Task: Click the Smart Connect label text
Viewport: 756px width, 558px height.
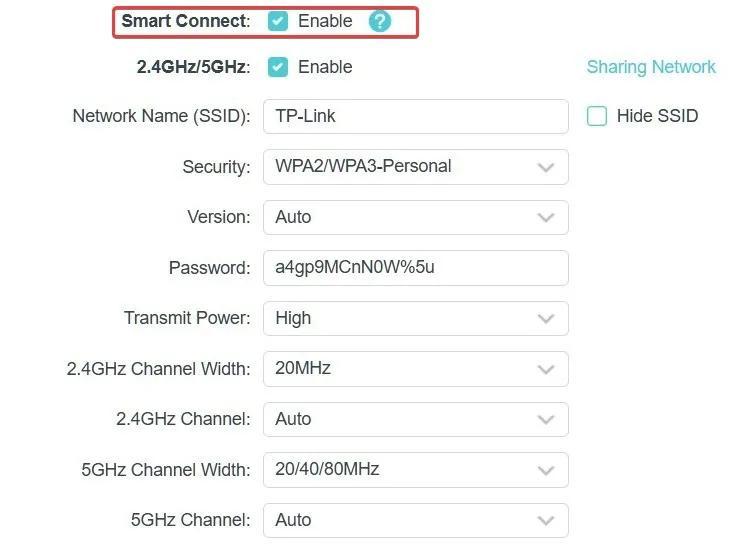Action: (x=184, y=21)
